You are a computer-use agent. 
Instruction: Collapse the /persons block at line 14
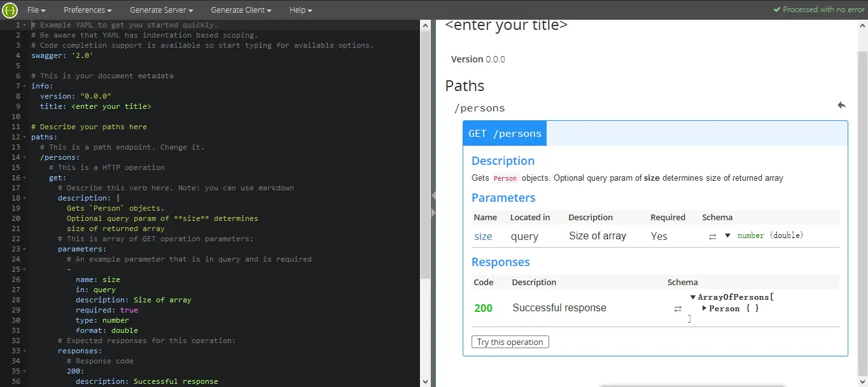pyautogui.click(x=24, y=157)
